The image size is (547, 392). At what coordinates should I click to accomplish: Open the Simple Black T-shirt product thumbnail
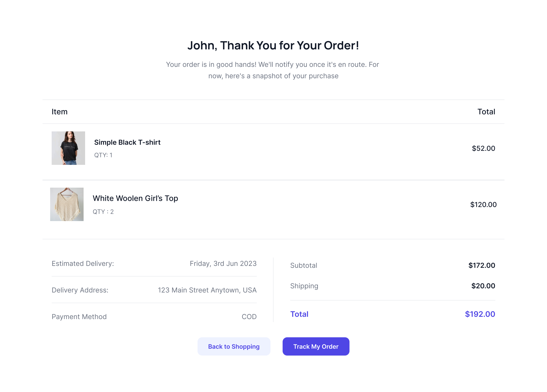tap(68, 148)
